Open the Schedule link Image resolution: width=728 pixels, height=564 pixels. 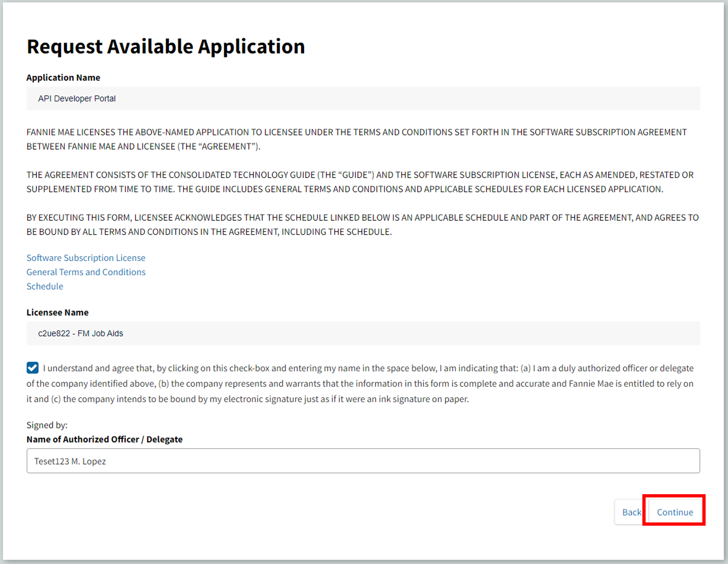[x=45, y=286]
